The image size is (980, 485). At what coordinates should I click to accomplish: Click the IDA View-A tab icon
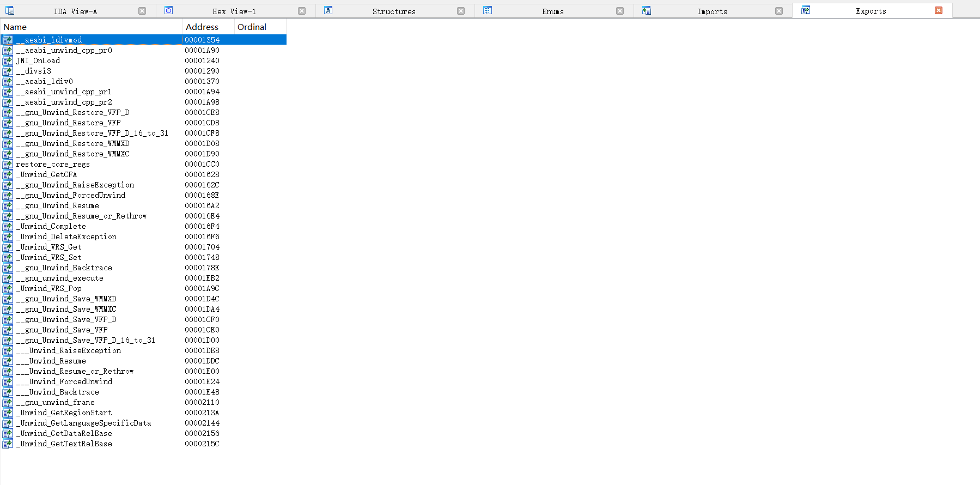(x=10, y=11)
